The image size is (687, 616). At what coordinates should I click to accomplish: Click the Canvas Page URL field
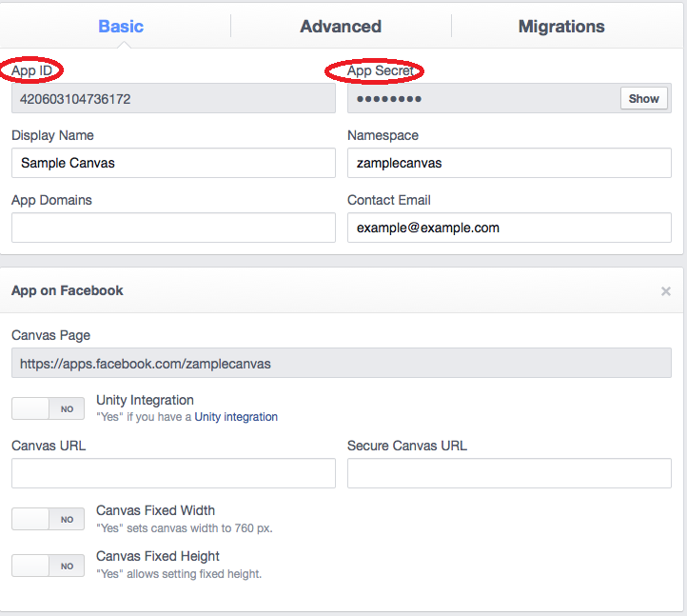(x=342, y=363)
